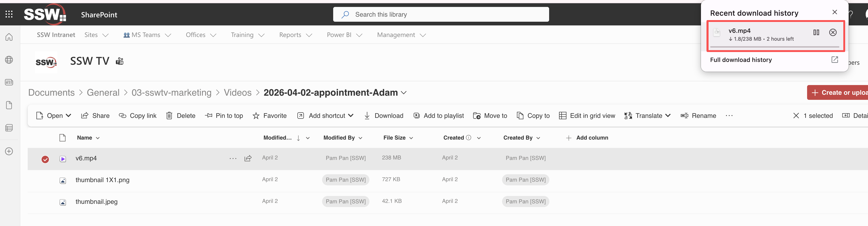Go to Videos breadcrumb link
The image size is (868, 226).
(x=238, y=93)
